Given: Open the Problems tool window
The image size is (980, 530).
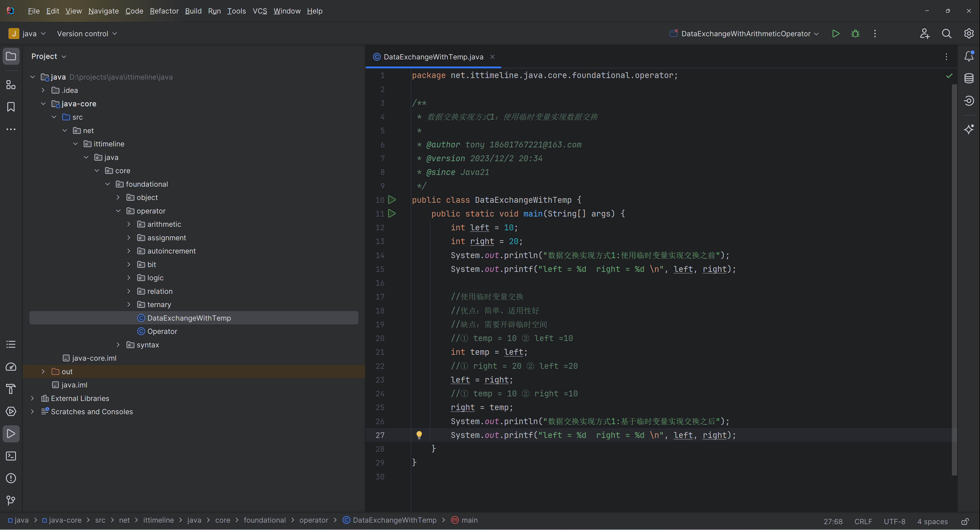Looking at the screenshot, I should click(x=11, y=478).
